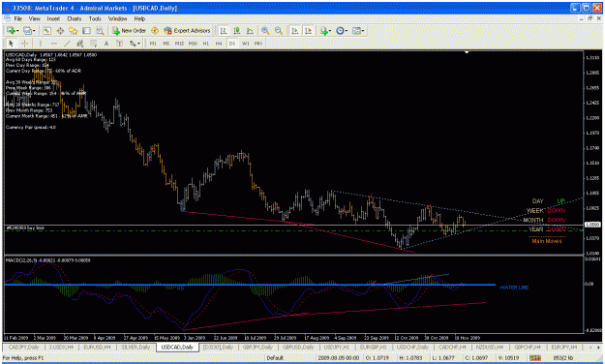
Task: Switch to M15 timeframe
Action: [179, 44]
